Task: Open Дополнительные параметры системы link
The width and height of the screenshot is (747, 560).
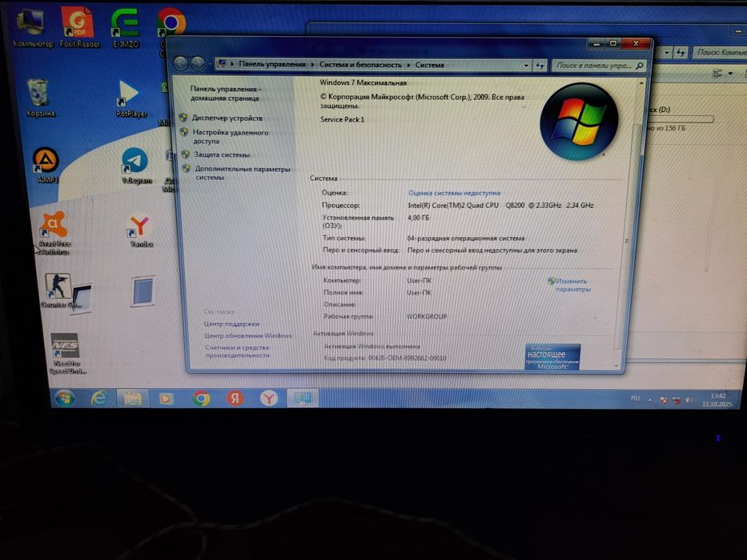Action: [243, 173]
